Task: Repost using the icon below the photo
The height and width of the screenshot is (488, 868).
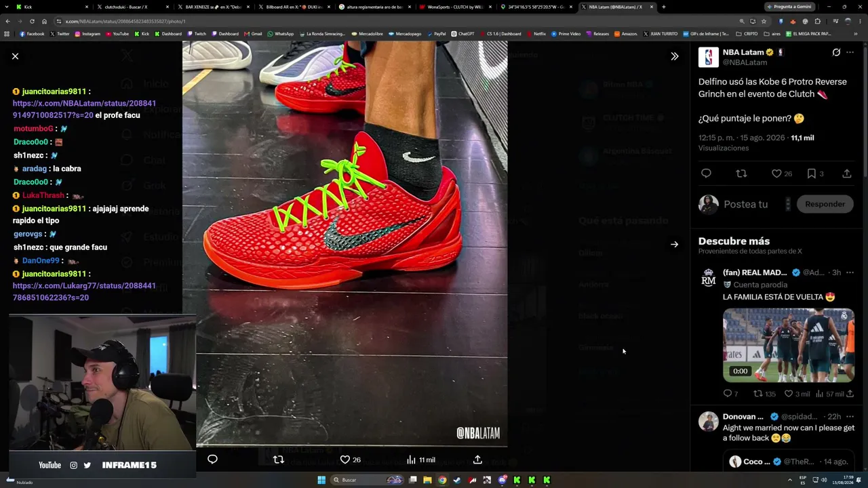Action: pyautogui.click(x=278, y=460)
